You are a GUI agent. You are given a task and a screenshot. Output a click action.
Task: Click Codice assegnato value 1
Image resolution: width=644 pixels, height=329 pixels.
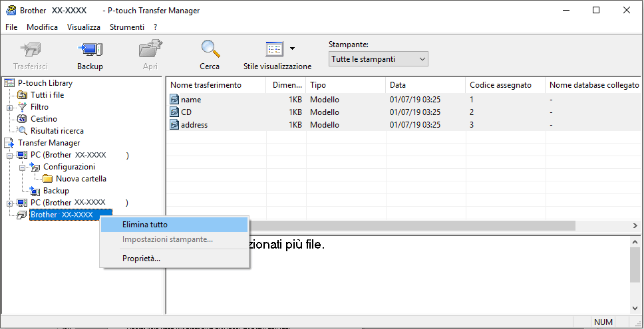tap(472, 100)
